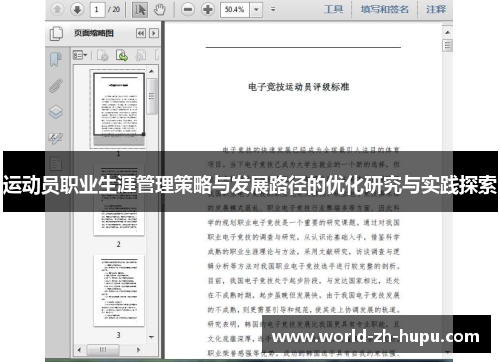Go to previous page with up arrow

click(x=57, y=9)
